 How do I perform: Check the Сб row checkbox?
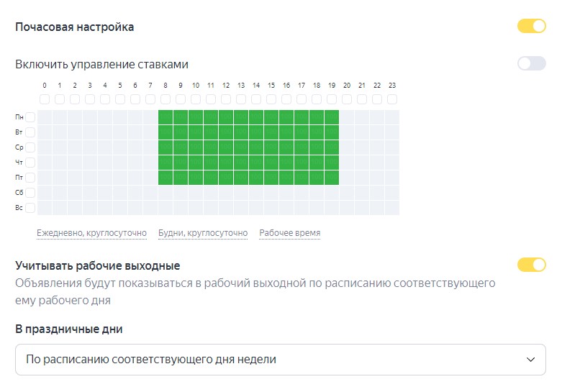pos(30,193)
